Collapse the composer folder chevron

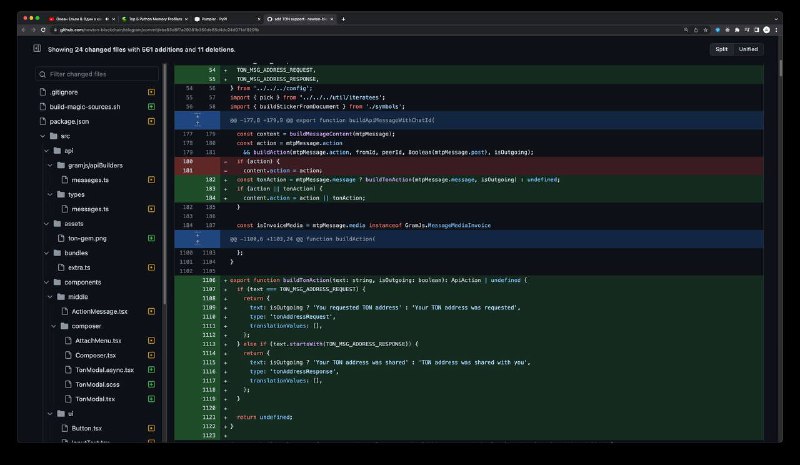point(54,326)
